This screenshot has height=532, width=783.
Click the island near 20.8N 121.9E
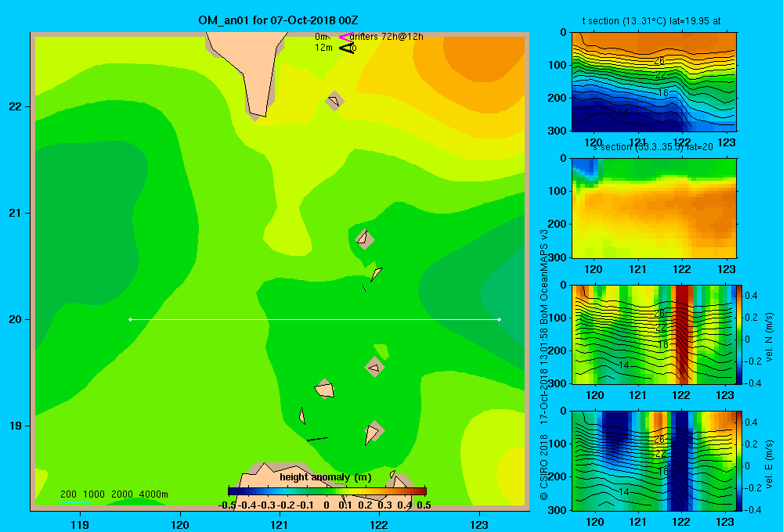pos(365,239)
